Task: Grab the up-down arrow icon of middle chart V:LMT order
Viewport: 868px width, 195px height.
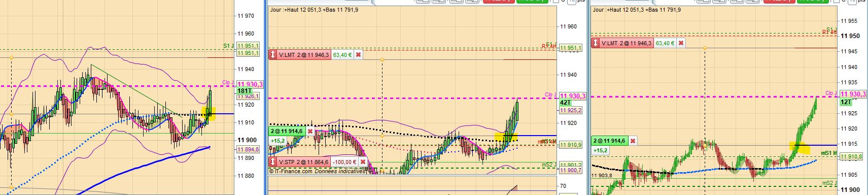Action: click(272, 54)
